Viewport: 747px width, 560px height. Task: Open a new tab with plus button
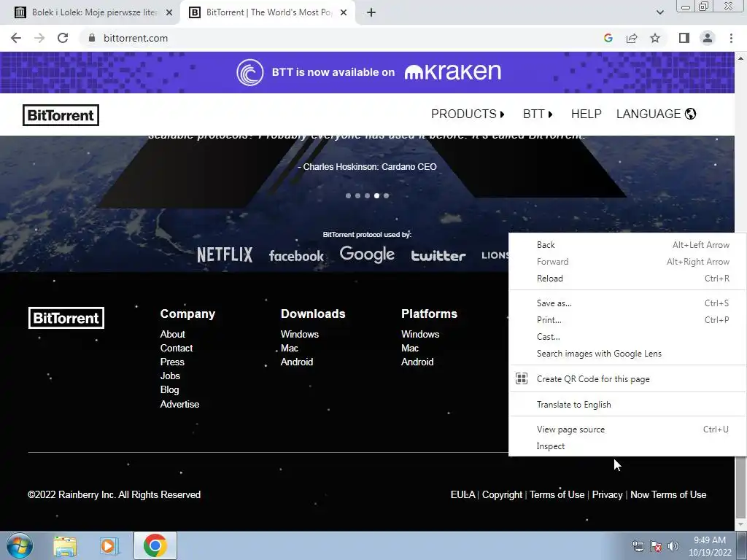coord(371,12)
